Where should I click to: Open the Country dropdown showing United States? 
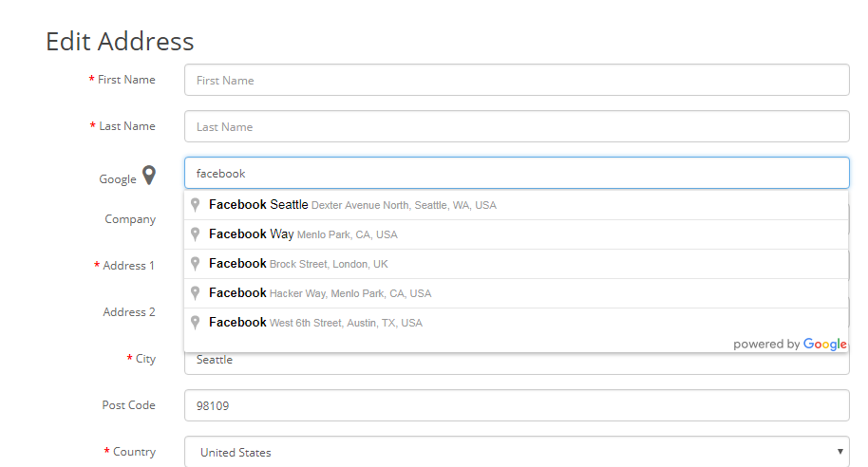(517, 452)
